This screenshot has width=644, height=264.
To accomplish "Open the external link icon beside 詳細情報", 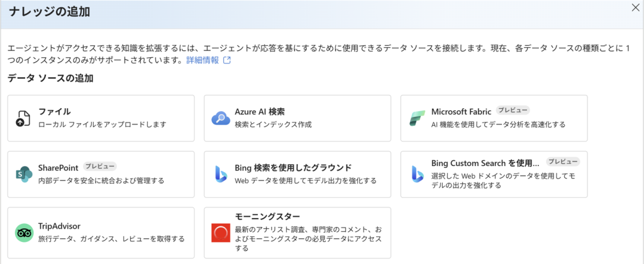I will click(226, 60).
